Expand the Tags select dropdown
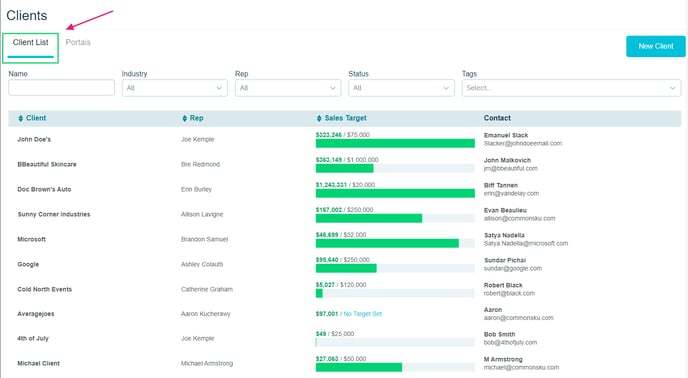 [571, 88]
